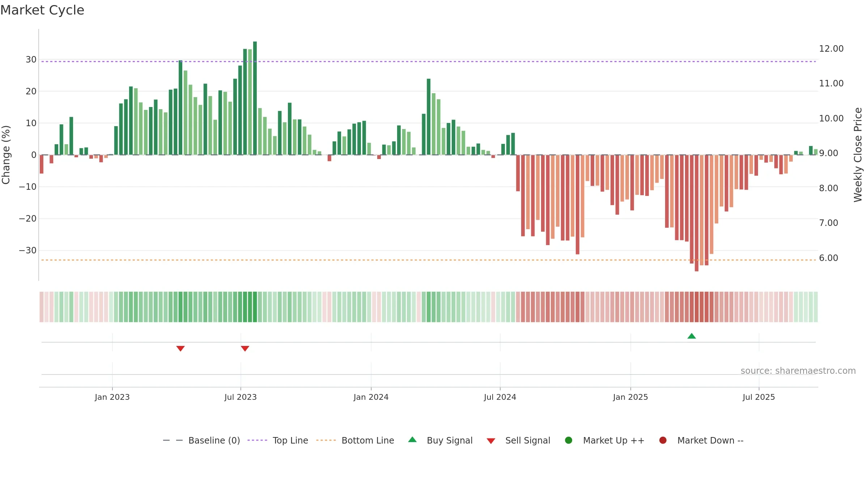Image resolution: width=868 pixels, height=488 pixels.
Task: Click the Weekly Close Price axis title
Action: 858,155
